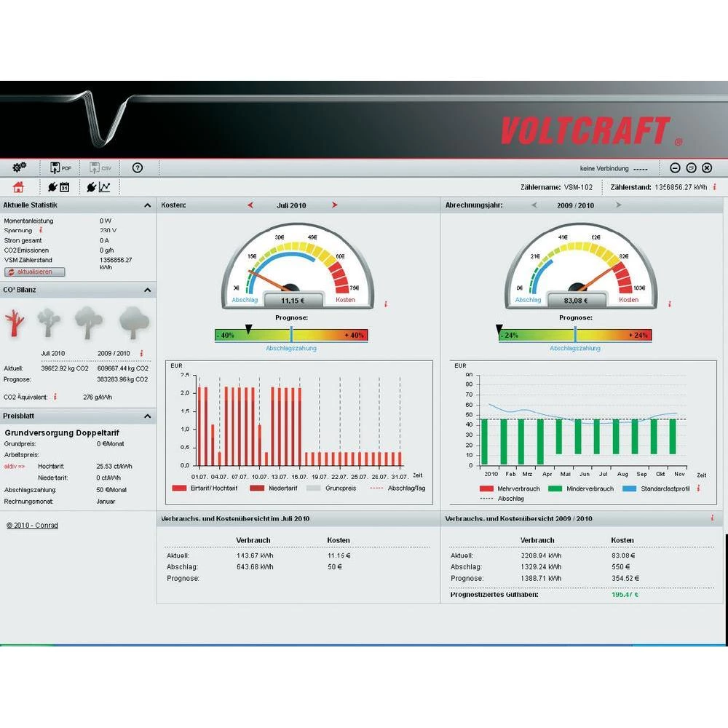The image size is (728, 728).
Task: Open the help question mark icon
Action: point(138,168)
